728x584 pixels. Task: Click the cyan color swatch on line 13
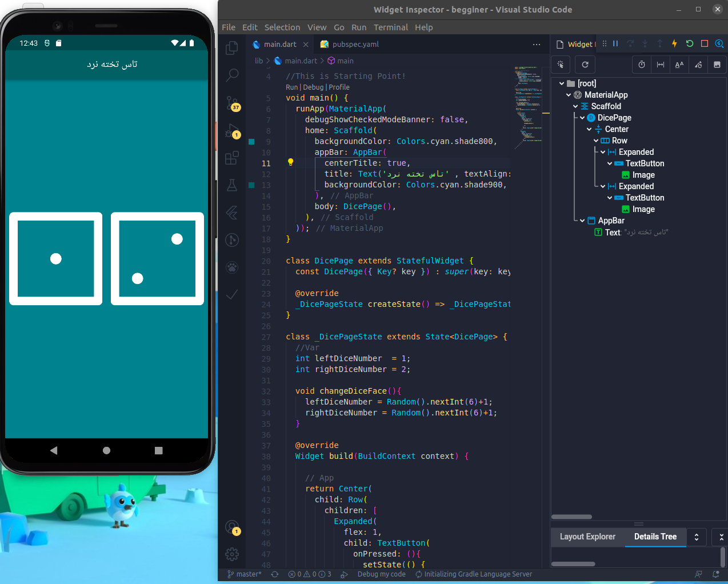[251, 185]
